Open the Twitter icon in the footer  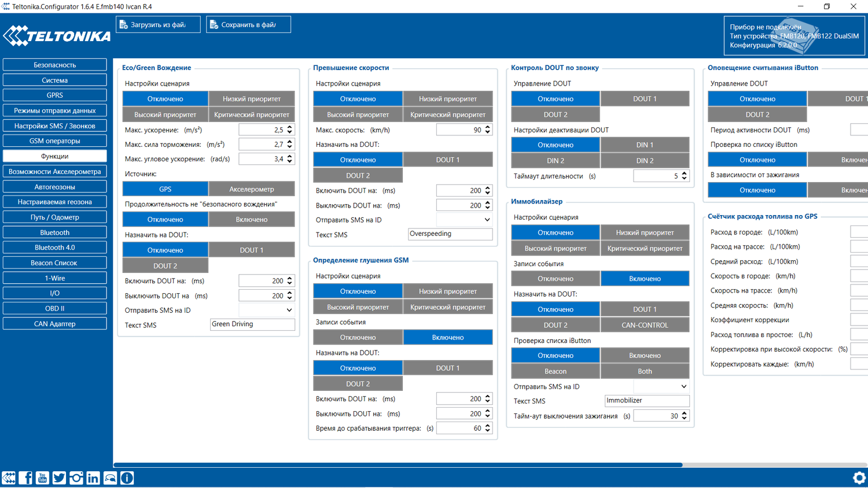click(59, 478)
